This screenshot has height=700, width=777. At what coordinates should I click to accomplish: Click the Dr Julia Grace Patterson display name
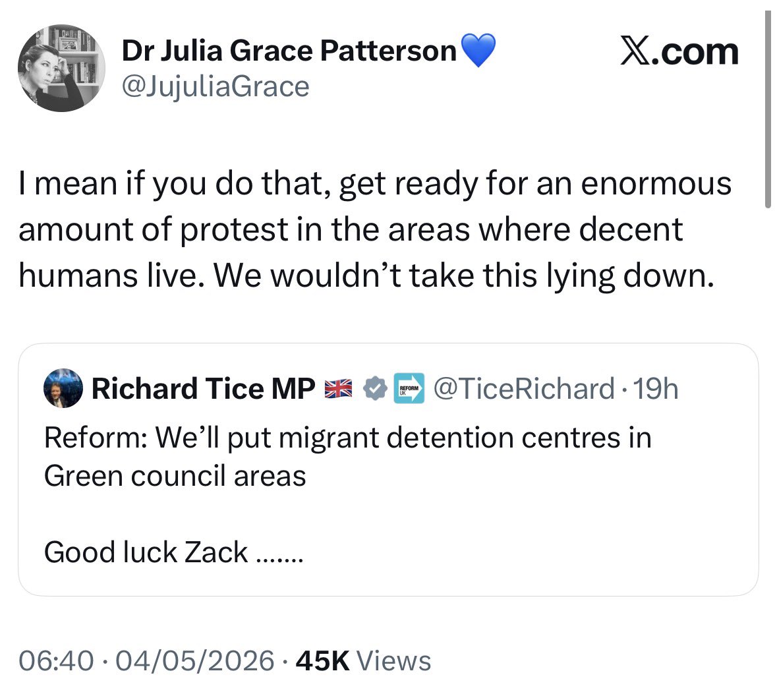(x=289, y=51)
